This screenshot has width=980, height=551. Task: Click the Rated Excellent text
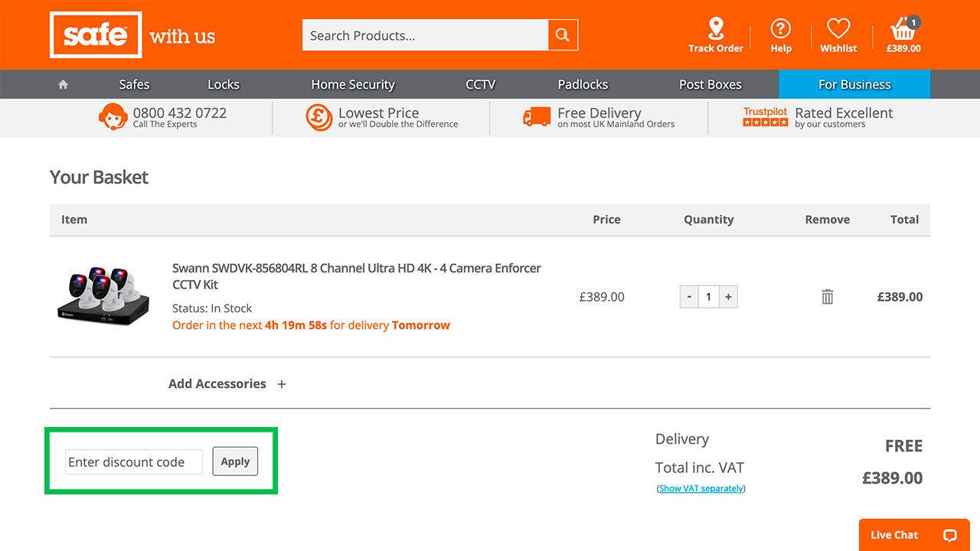click(x=844, y=113)
